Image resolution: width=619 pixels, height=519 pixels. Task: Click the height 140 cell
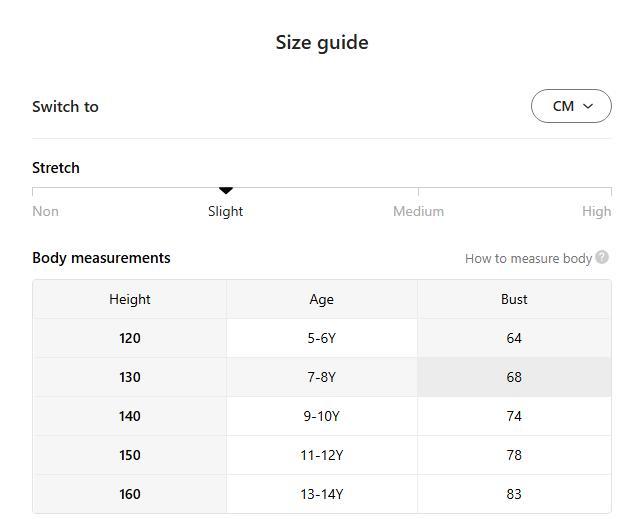click(x=130, y=416)
